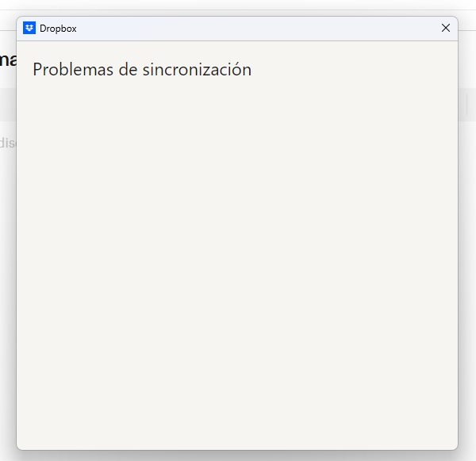Click the background area below the Dropbox dialog

[238, 455]
